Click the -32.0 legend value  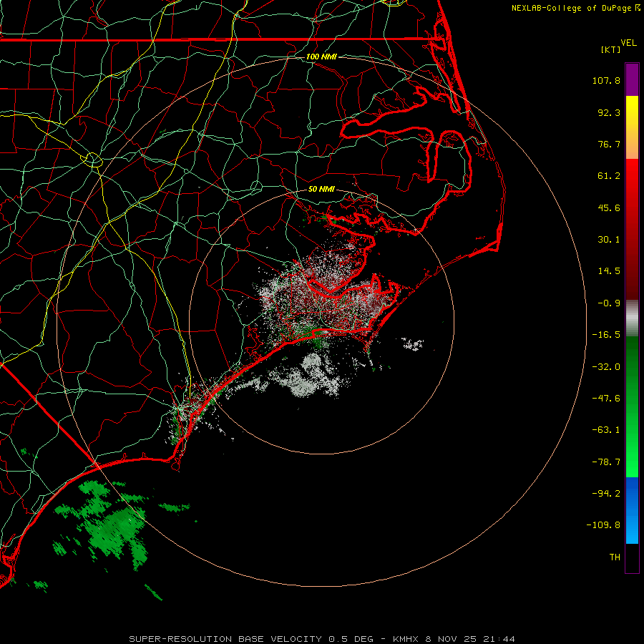point(606,367)
